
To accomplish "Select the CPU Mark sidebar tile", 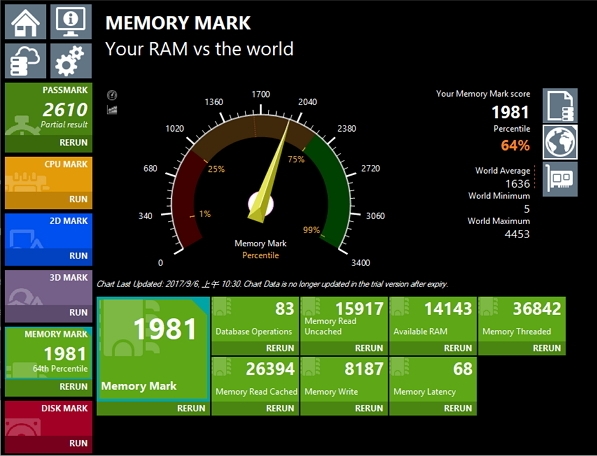I will tap(48, 175).
